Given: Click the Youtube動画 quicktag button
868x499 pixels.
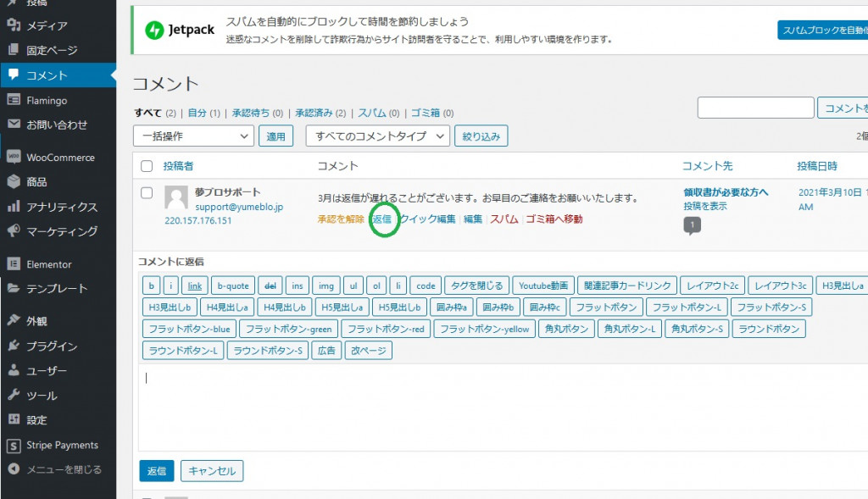Looking at the screenshot, I should tap(543, 286).
